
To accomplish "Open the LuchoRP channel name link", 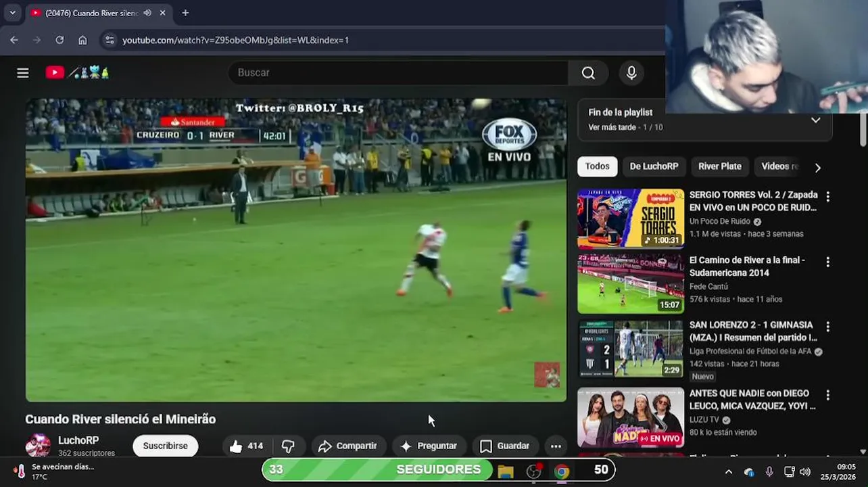I will click(78, 440).
